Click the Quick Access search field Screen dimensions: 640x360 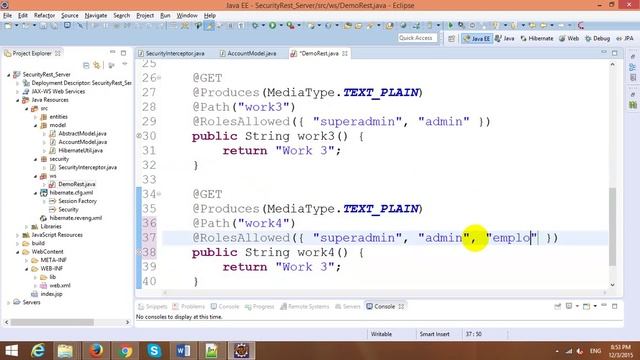(x=417, y=38)
